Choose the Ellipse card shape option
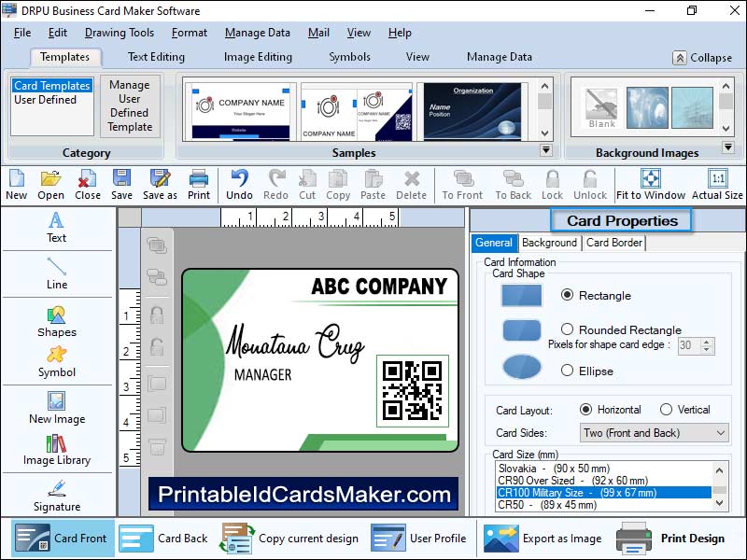 (x=567, y=371)
